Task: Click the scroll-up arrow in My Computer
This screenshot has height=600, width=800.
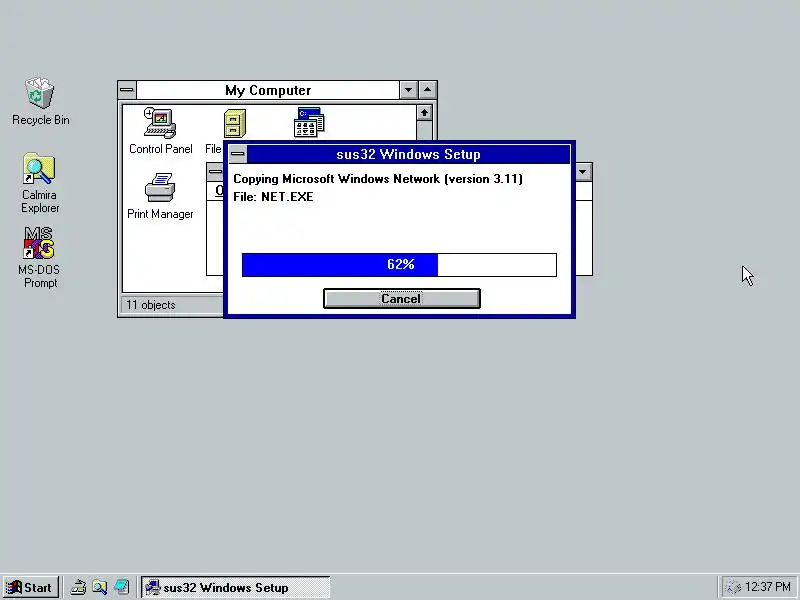Action: click(424, 113)
